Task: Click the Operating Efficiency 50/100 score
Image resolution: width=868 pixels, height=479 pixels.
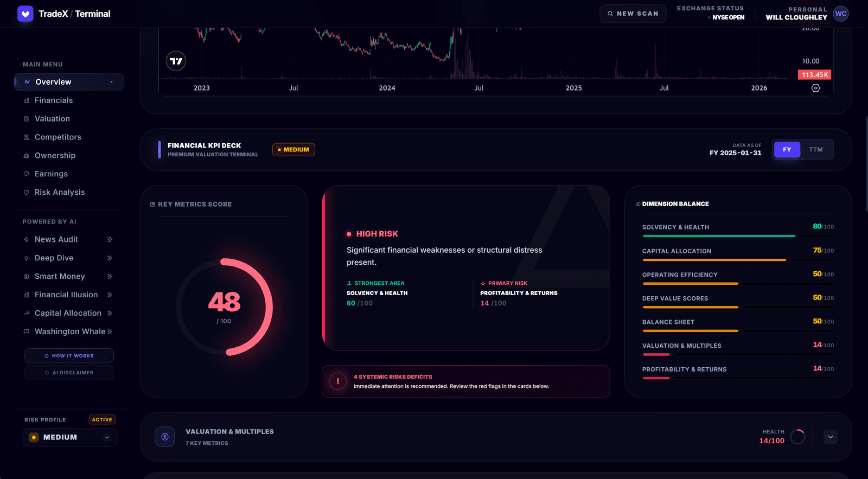Action: (x=823, y=274)
